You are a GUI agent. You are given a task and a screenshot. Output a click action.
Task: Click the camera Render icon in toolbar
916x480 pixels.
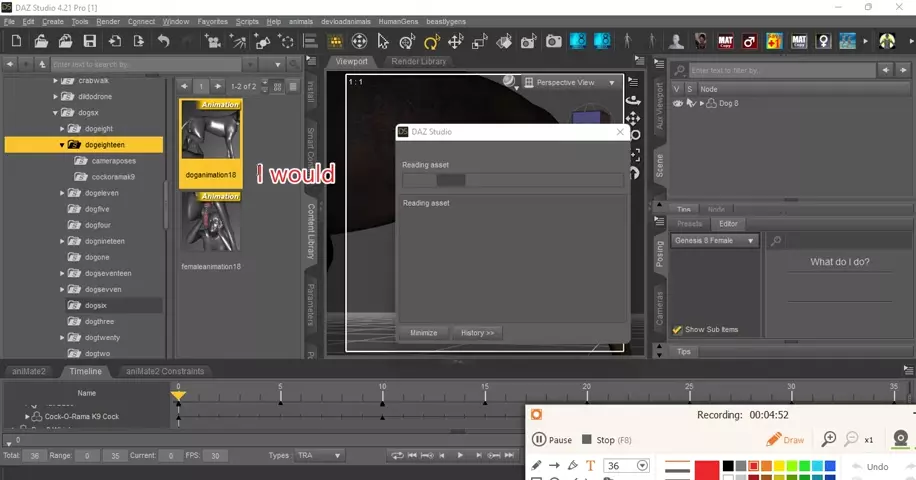pyautogui.click(x=553, y=42)
